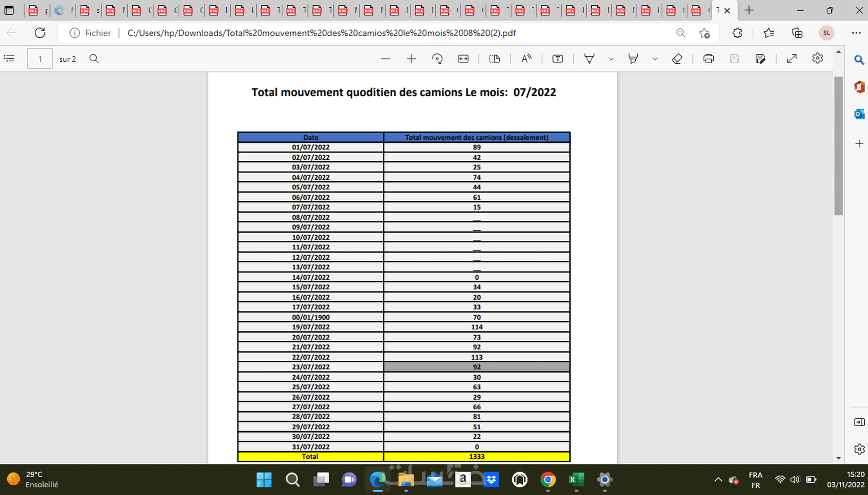Click the yellow total value "1333"
Viewport: 868px width, 495px height.
point(477,457)
